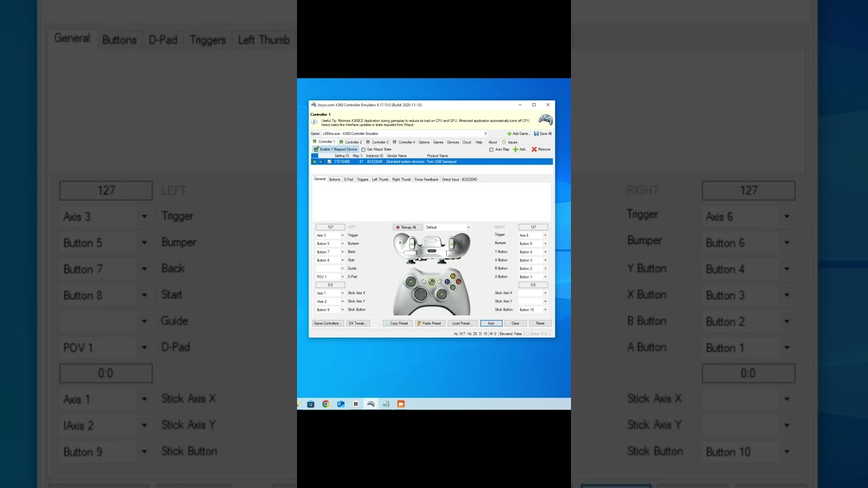Click the Instance ID column header
Screen dimensions: 868x488
[x=375, y=156]
